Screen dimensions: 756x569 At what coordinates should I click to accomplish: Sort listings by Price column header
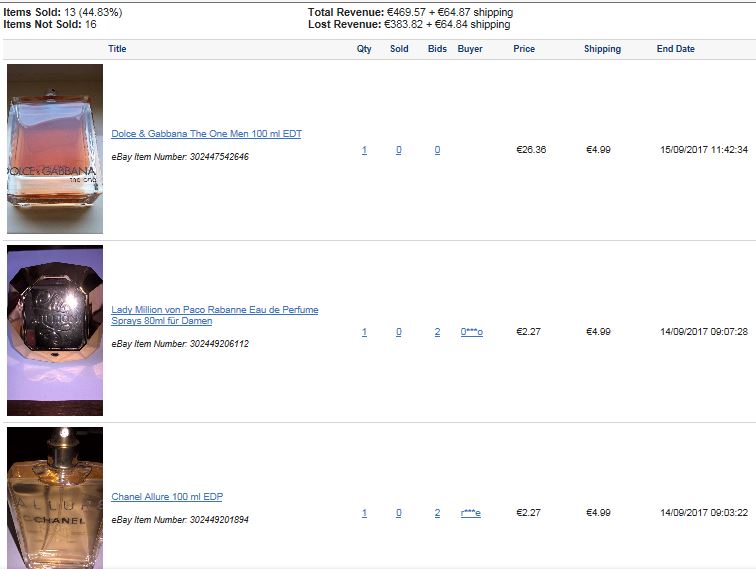click(524, 49)
